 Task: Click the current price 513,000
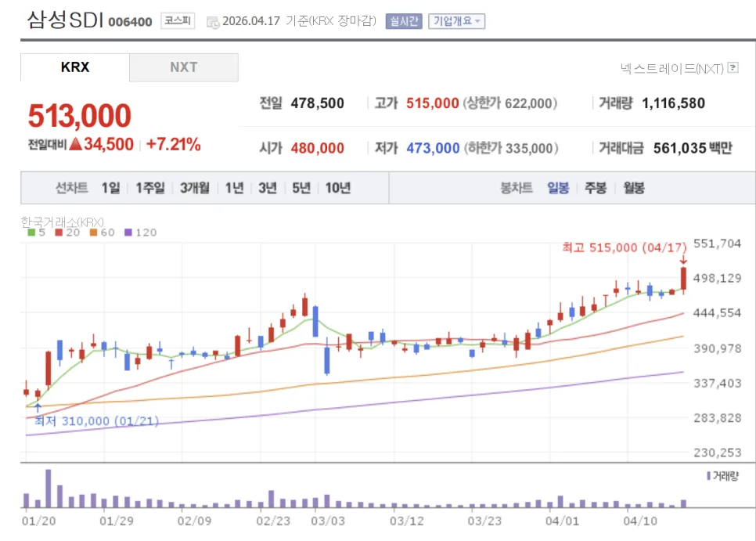click(x=80, y=116)
